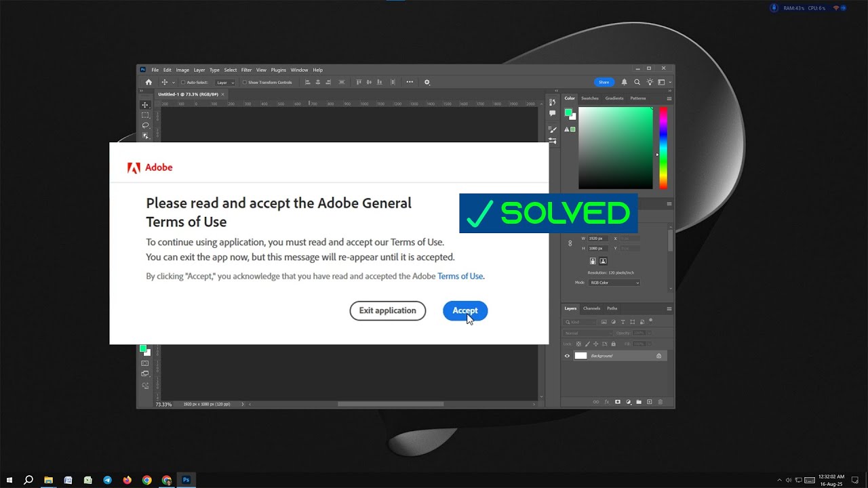
Task: Click the Background layer thumbnail
Action: (x=581, y=356)
